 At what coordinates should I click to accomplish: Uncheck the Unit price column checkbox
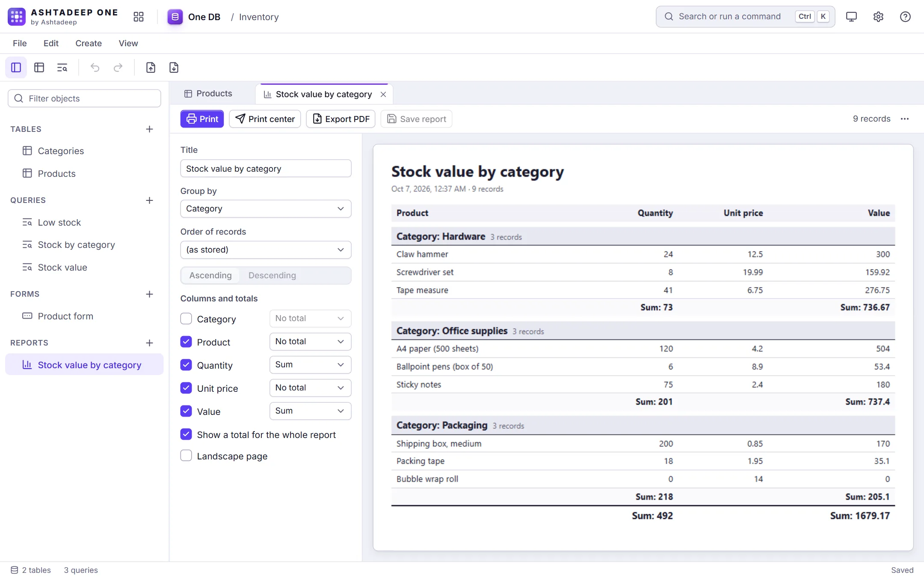pyautogui.click(x=186, y=388)
